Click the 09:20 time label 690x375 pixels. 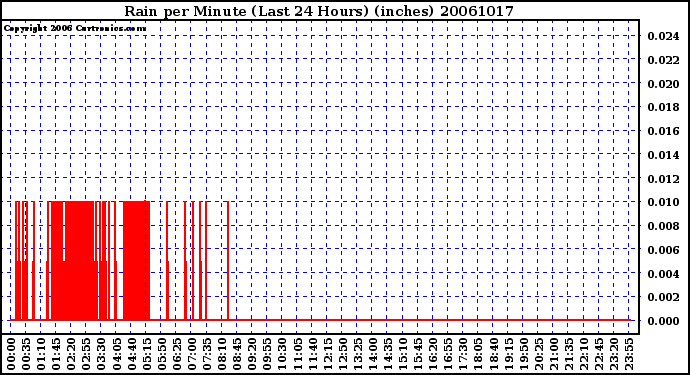(252, 354)
